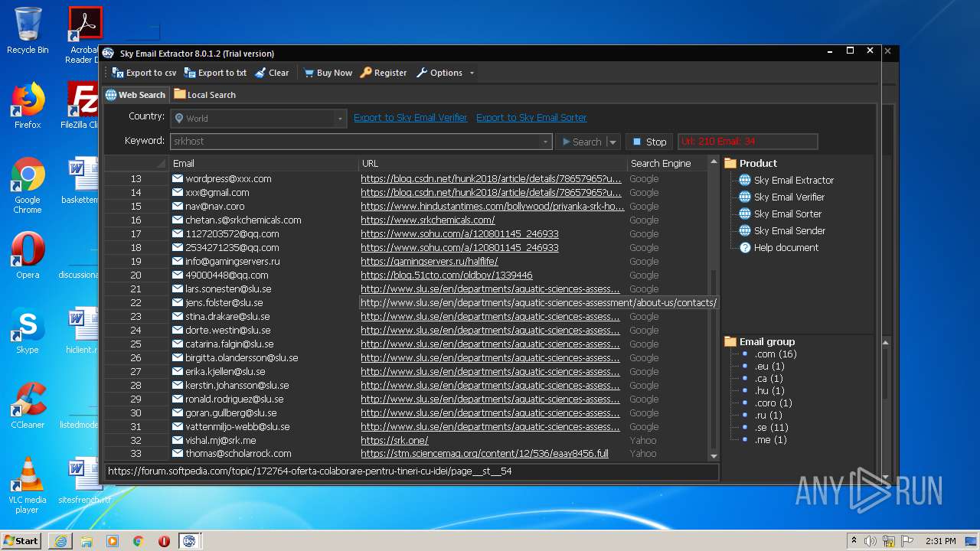Open Opera desktop shortcut
980x551 pixels.
pyautogui.click(x=28, y=256)
